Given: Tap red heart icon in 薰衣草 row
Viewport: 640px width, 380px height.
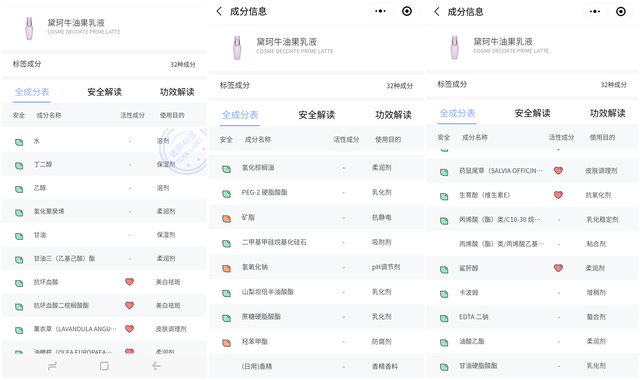Looking at the screenshot, I should pyautogui.click(x=129, y=329).
